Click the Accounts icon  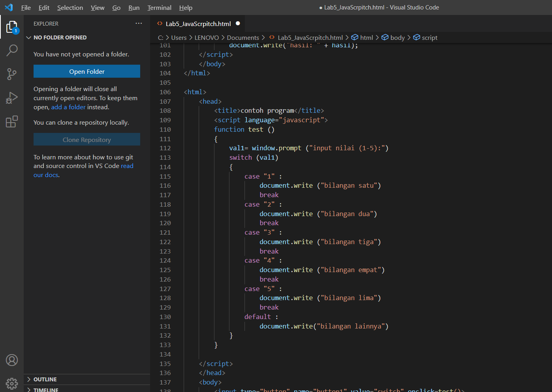pos(12,360)
